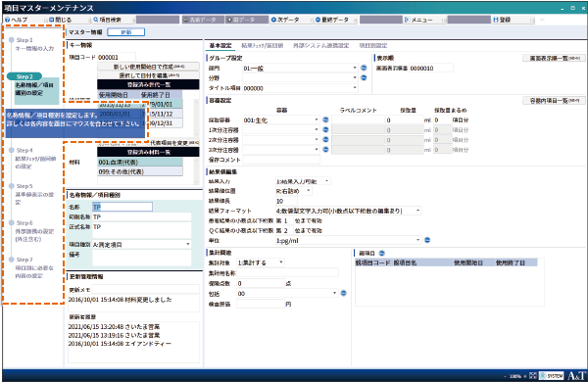
Task: Click the 集計用名称 input field
Action: (287, 273)
